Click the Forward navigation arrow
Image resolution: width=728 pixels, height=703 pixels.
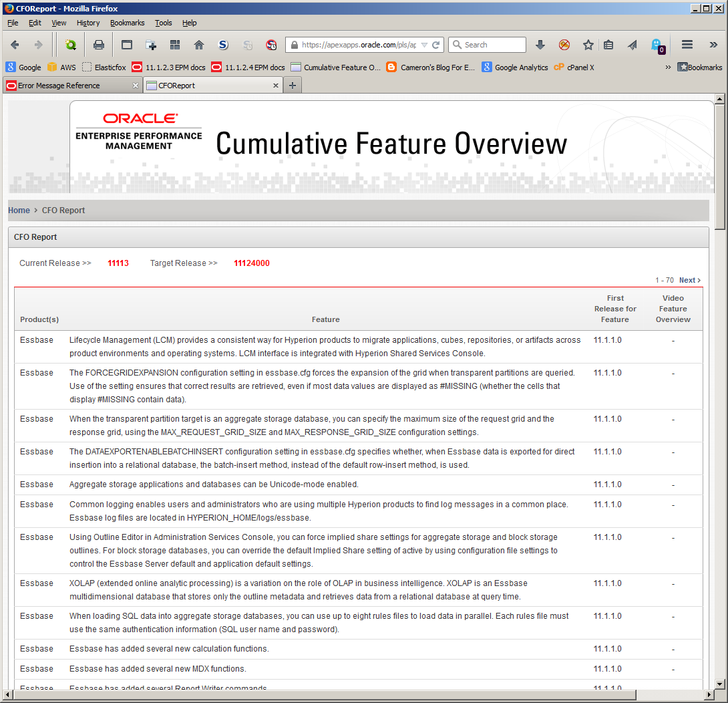point(39,45)
